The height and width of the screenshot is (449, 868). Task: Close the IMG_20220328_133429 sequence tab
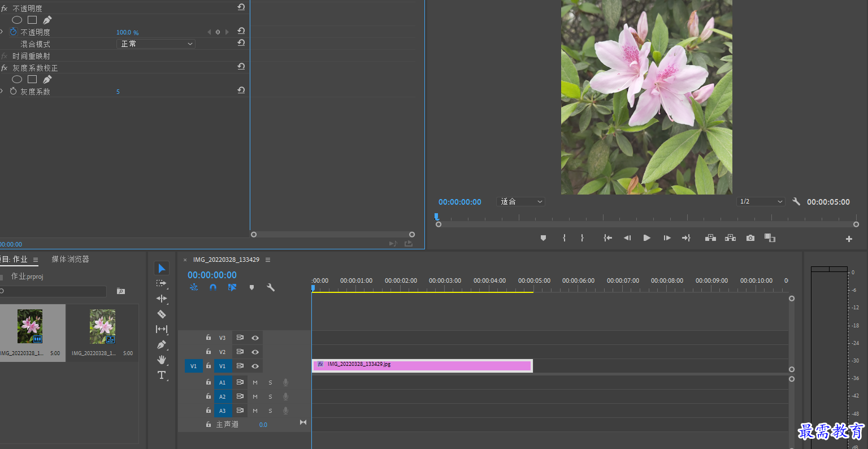(x=185, y=260)
